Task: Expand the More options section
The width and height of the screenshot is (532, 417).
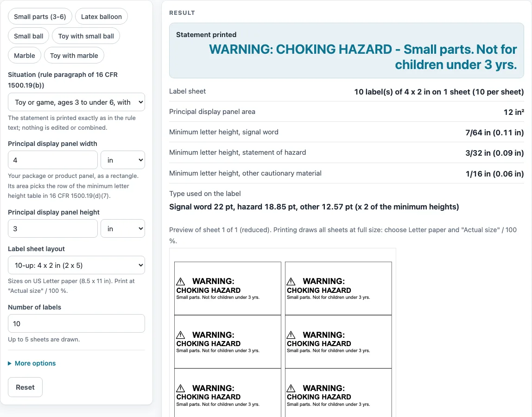Action: coord(32,363)
